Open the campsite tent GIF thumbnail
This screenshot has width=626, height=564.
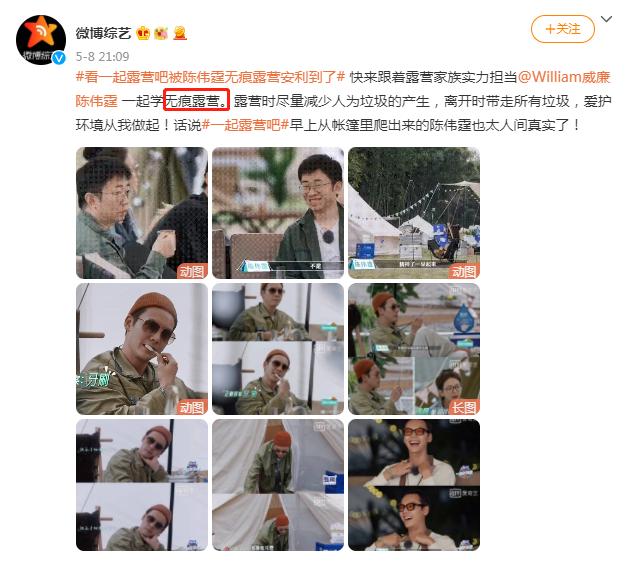click(414, 213)
